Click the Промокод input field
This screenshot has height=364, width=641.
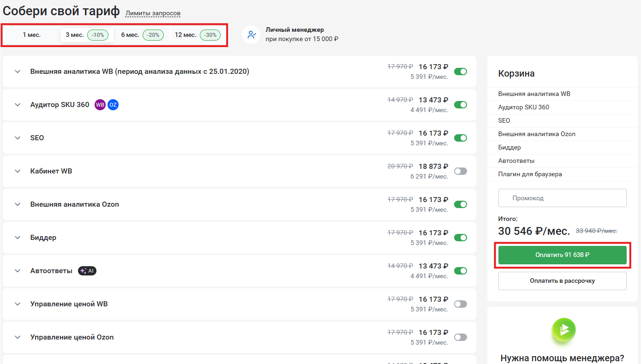coord(562,198)
